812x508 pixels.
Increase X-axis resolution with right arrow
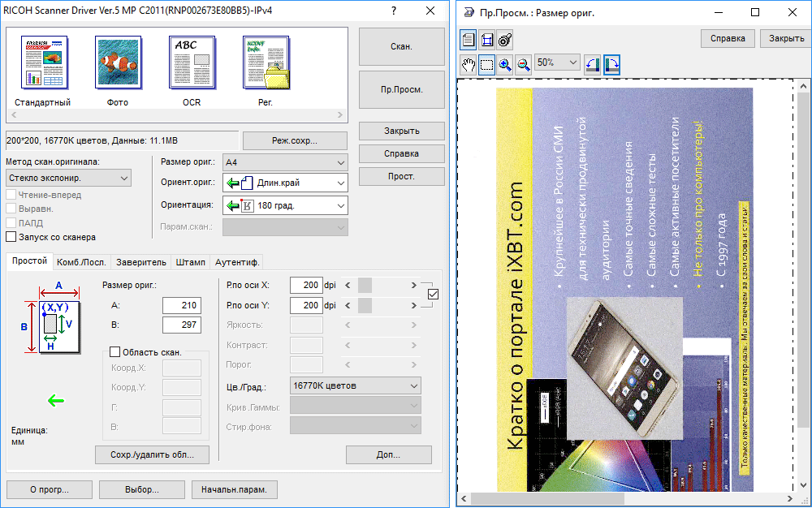point(414,285)
